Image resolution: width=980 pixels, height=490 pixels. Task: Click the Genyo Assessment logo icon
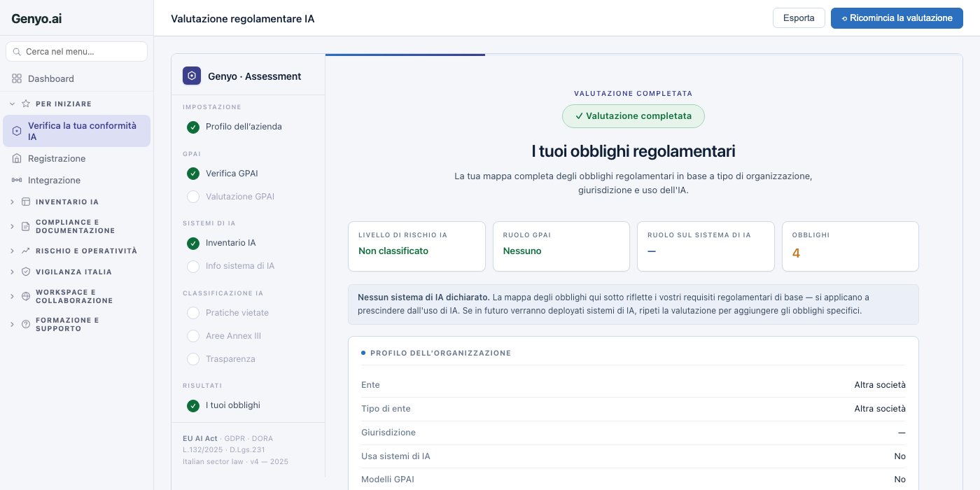tap(192, 76)
